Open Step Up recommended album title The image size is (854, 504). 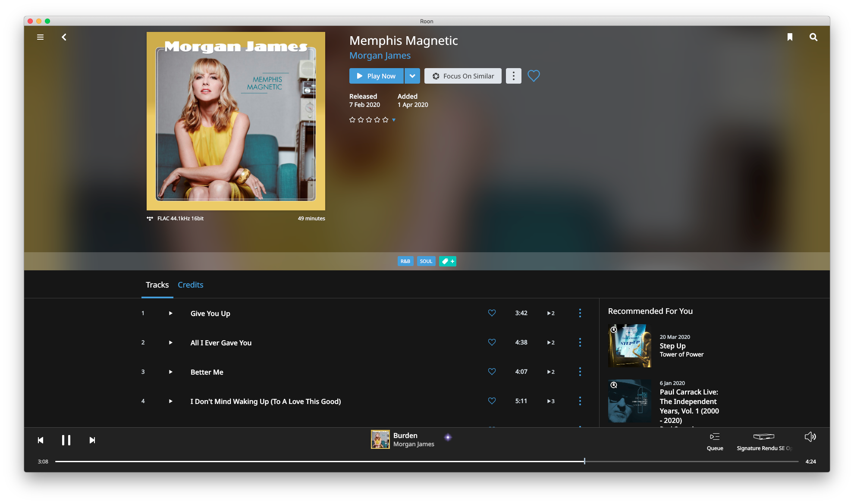(672, 346)
